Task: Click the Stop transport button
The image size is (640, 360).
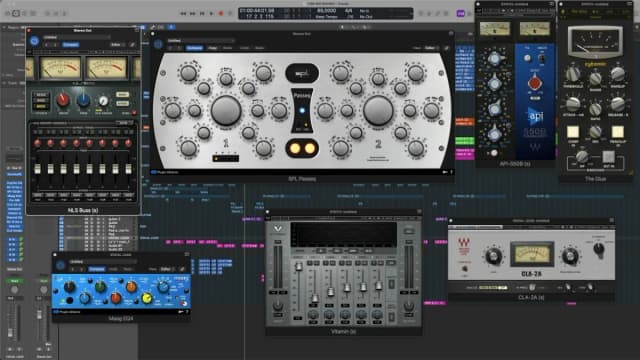Action: tap(202, 13)
